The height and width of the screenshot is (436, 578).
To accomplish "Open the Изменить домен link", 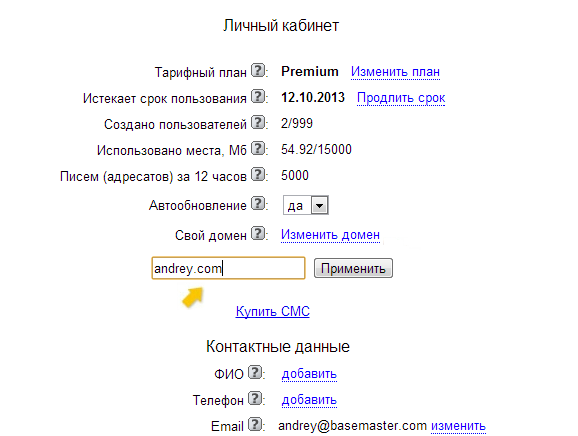I will (x=330, y=234).
